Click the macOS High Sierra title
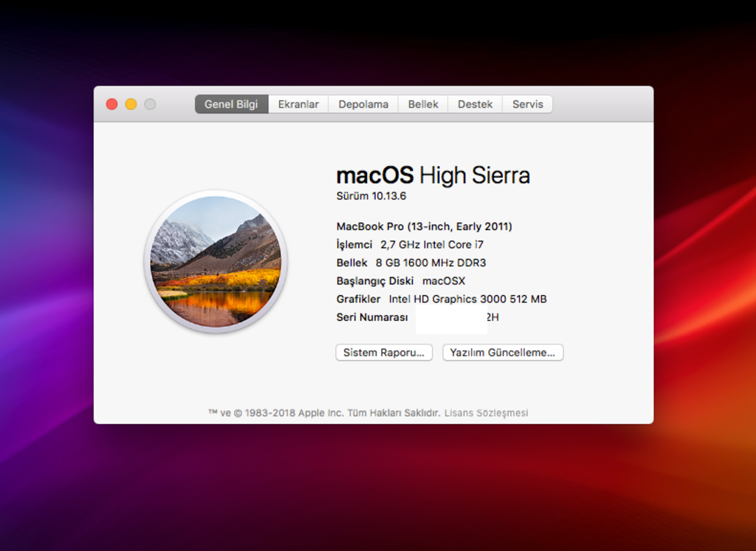The height and width of the screenshot is (551, 756). (x=433, y=176)
